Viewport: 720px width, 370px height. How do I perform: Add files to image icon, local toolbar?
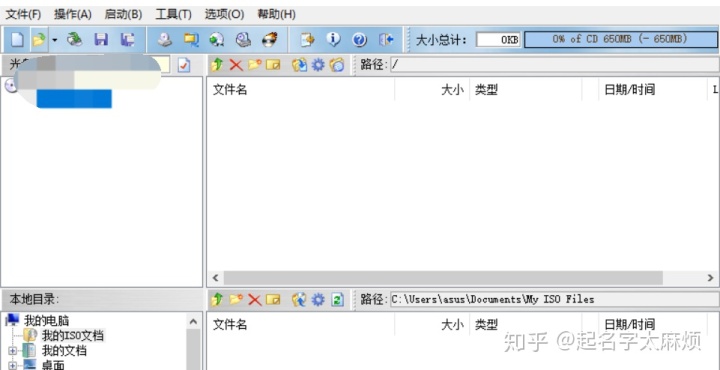[299, 300]
